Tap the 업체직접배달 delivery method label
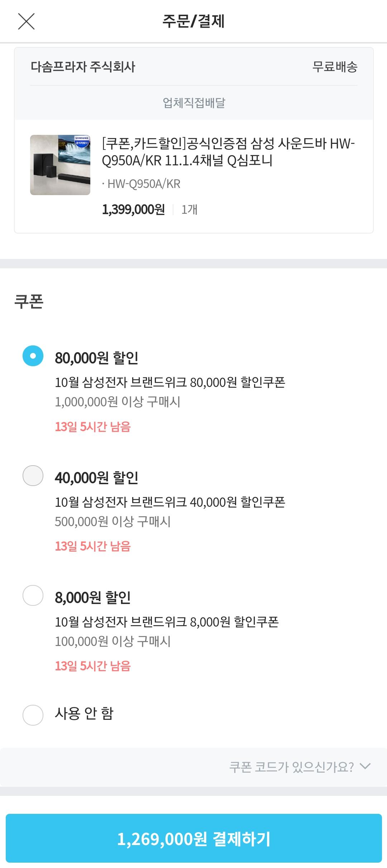The height and width of the screenshot is (868, 387). pos(194,103)
